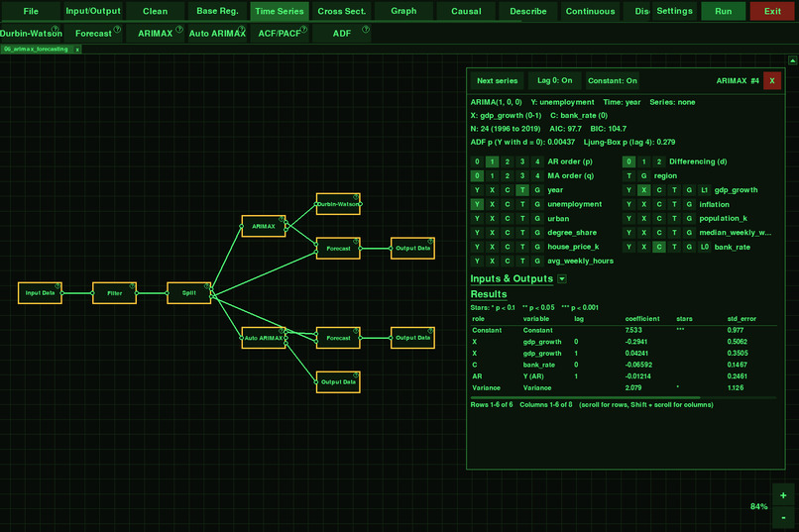The height and width of the screenshot is (532, 799).
Task: Expand the Inputs & Outputs dropdown arrow
Action: [562, 278]
